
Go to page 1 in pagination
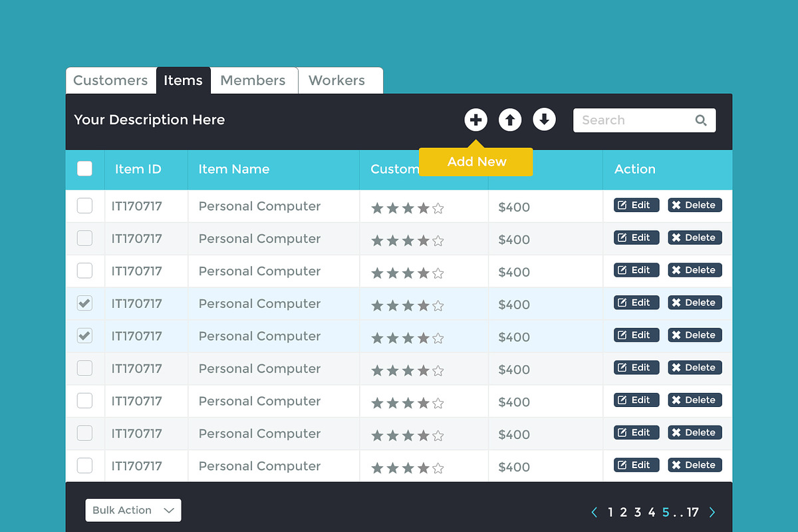click(x=610, y=512)
